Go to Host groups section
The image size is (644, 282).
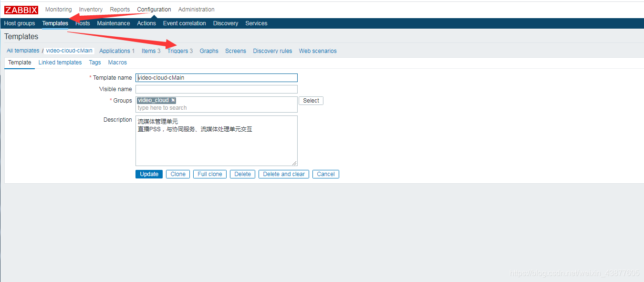pos(20,23)
